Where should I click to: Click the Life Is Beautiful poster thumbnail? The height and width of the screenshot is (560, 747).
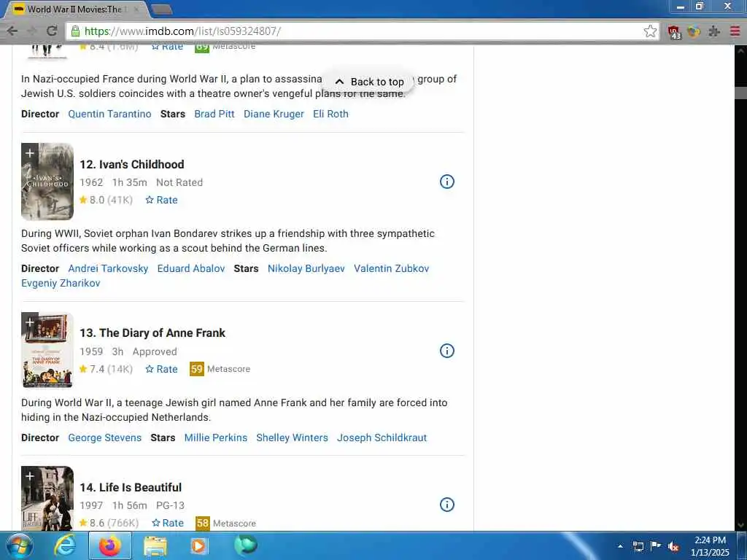47,499
